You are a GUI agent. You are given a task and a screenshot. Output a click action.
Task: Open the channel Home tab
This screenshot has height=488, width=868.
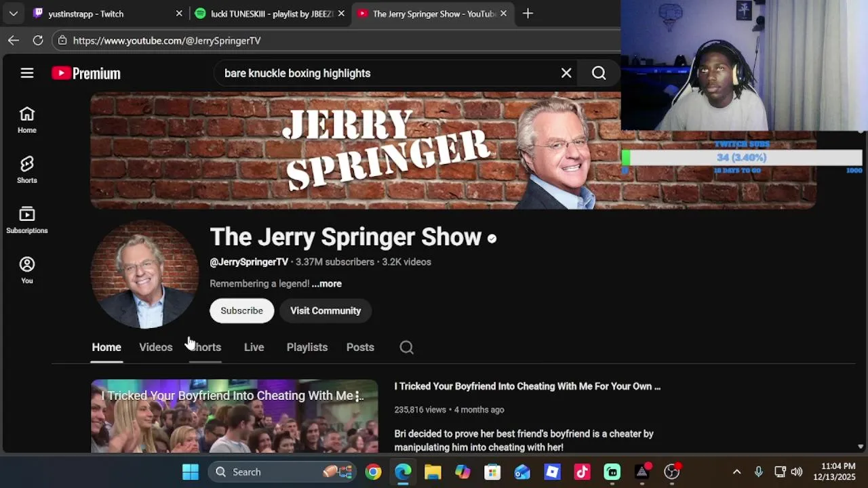106,347
